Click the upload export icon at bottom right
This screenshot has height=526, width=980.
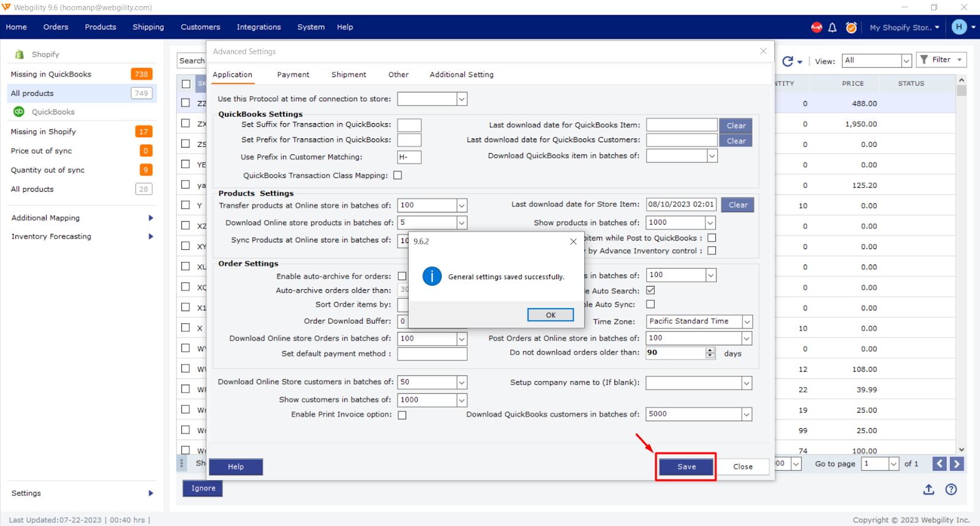point(929,489)
